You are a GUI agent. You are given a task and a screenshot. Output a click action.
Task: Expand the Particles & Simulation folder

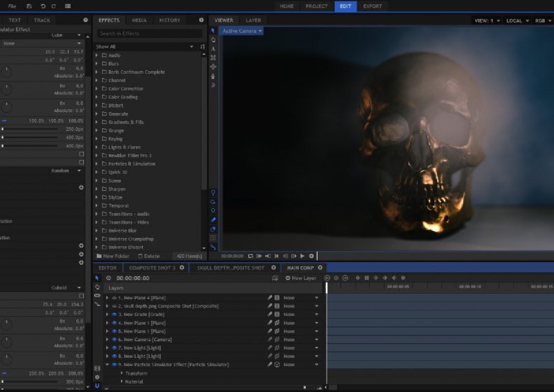97,164
